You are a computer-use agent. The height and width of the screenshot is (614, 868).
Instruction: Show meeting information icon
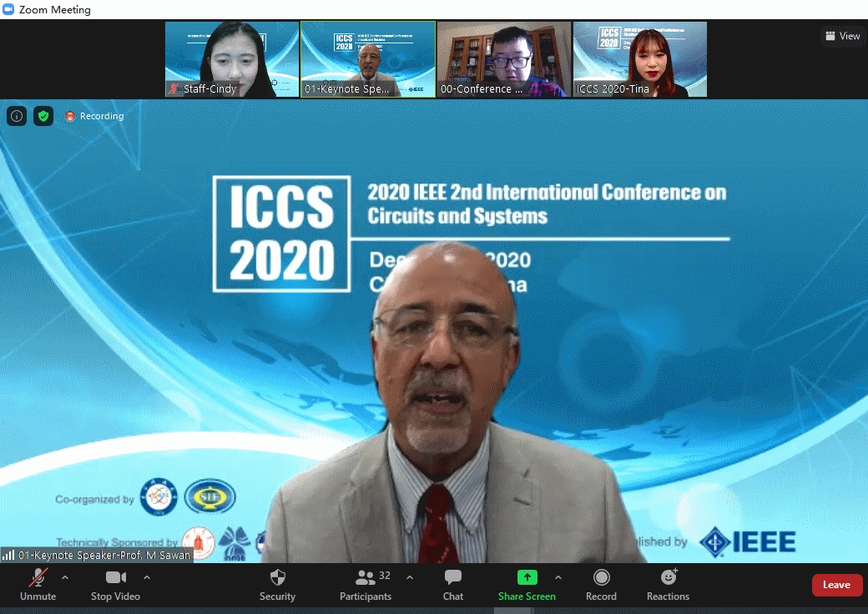[17, 116]
